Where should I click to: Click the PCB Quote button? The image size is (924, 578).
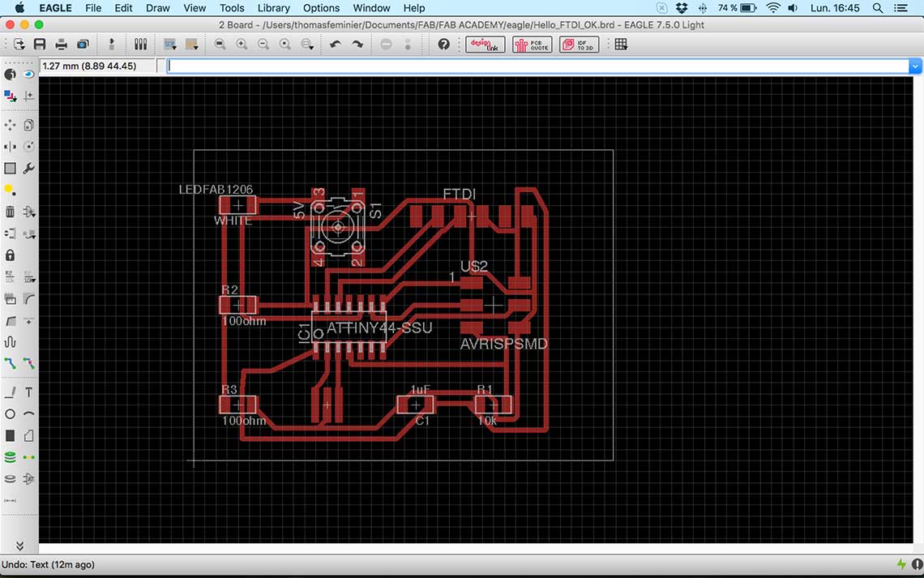533,45
